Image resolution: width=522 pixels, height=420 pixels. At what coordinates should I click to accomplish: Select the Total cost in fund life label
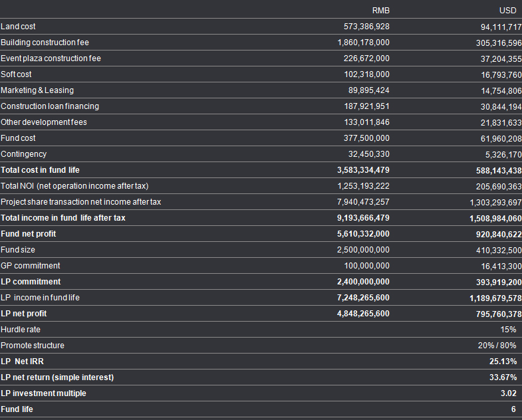tap(40, 170)
